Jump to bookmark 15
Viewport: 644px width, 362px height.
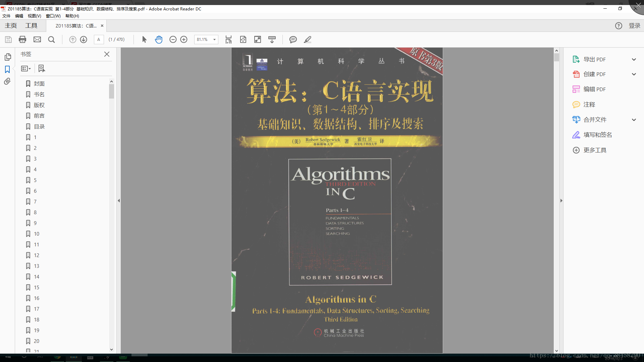coord(36,287)
